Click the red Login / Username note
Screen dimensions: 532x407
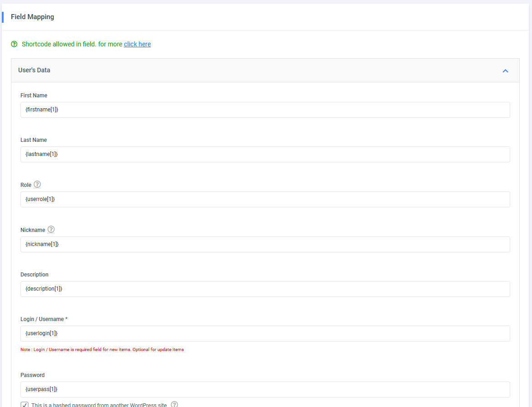tap(102, 350)
